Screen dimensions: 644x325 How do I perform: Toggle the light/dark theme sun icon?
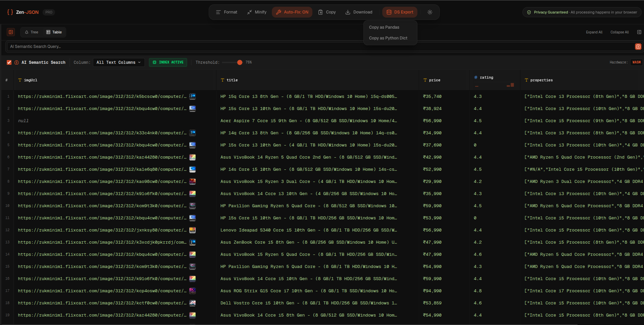(430, 12)
